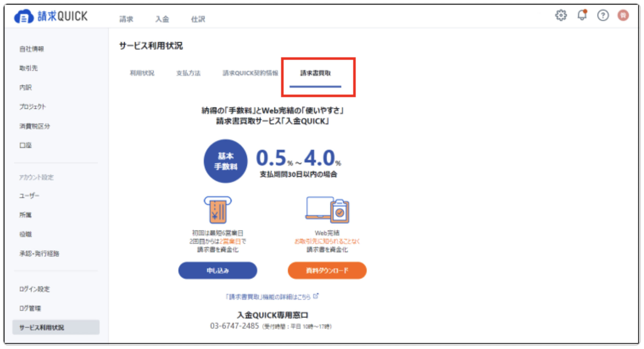The width and height of the screenshot is (644, 349).
Task: Click the アカウント設定 section label
Action: click(36, 177)
